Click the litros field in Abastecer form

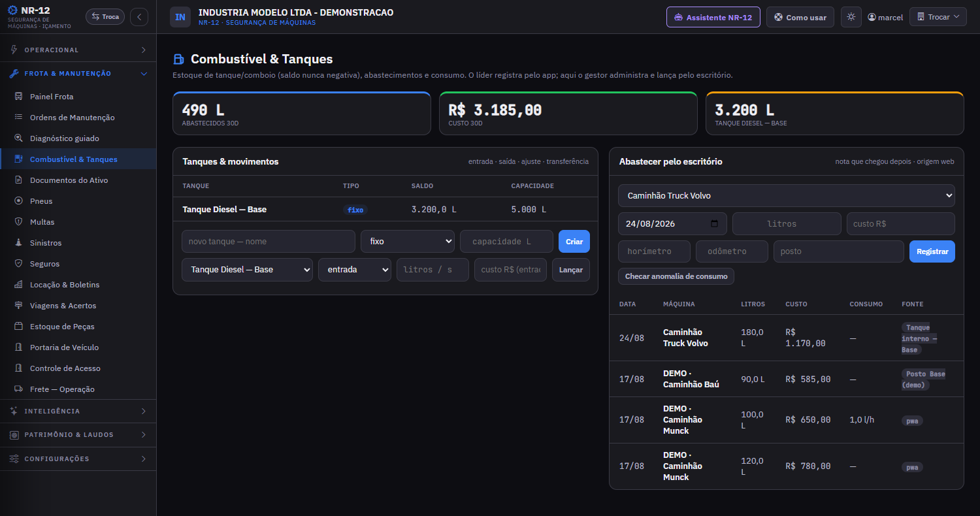(x=787, y=223)
